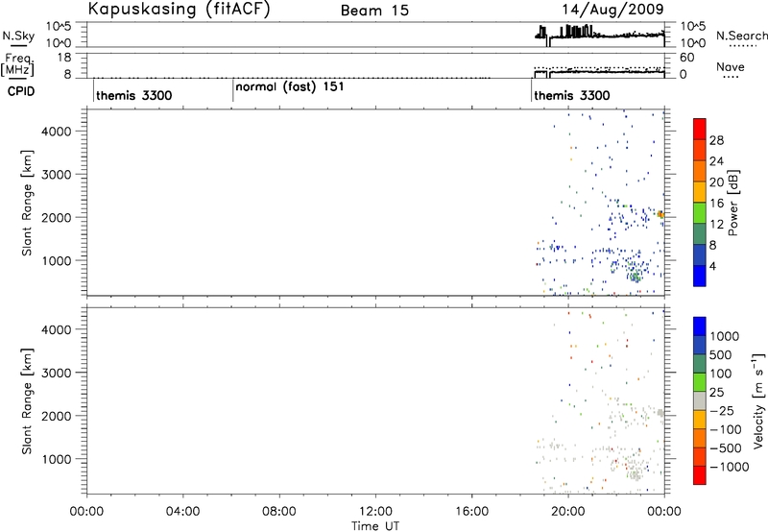Screen dimensions: 768x532
Task: Click the left 10^5 tick of N.Sky panel
Action: point(59,27)
